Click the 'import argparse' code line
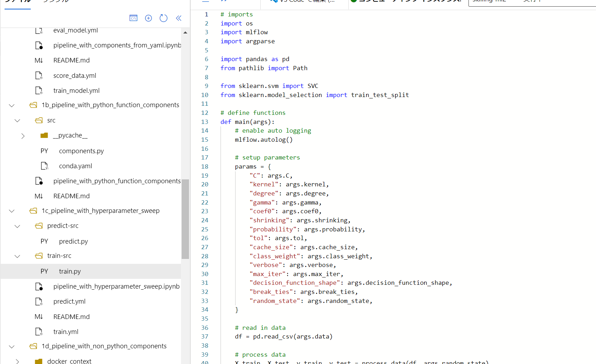The height and width of the screenshot is (364, 596). [247, 41]
